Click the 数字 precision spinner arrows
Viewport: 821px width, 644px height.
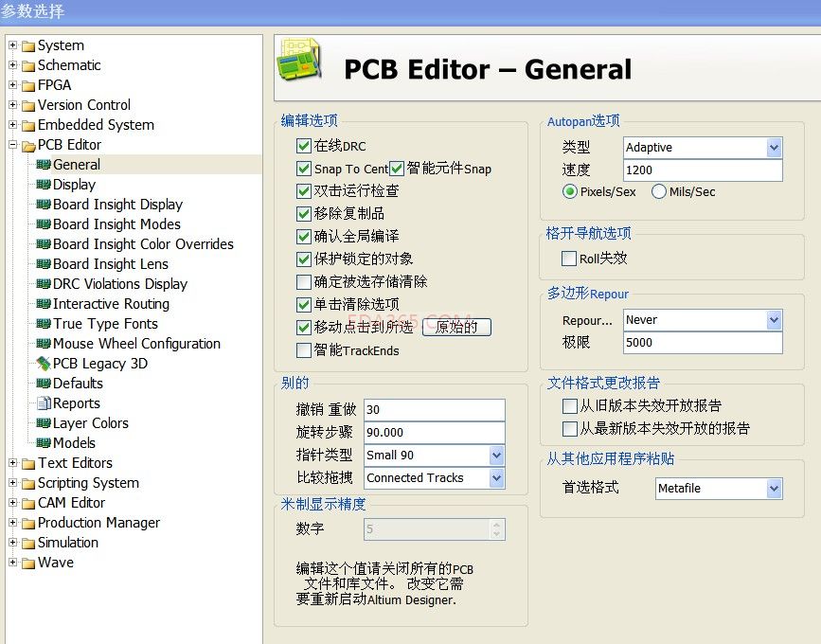point(496,529)
